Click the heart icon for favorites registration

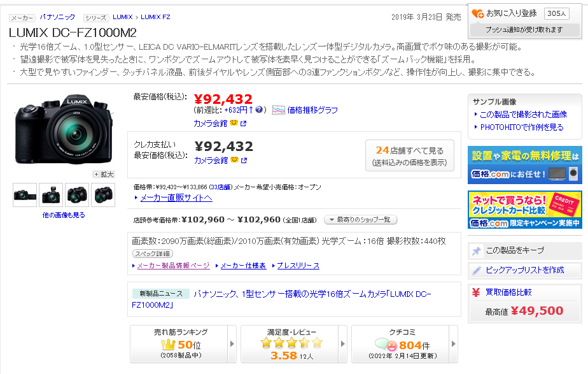click(x=478, y=13)
